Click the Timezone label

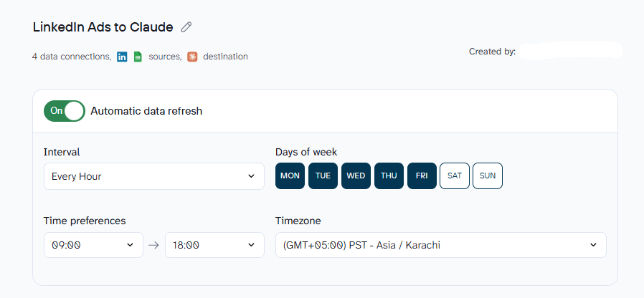(x=298, y=221)
